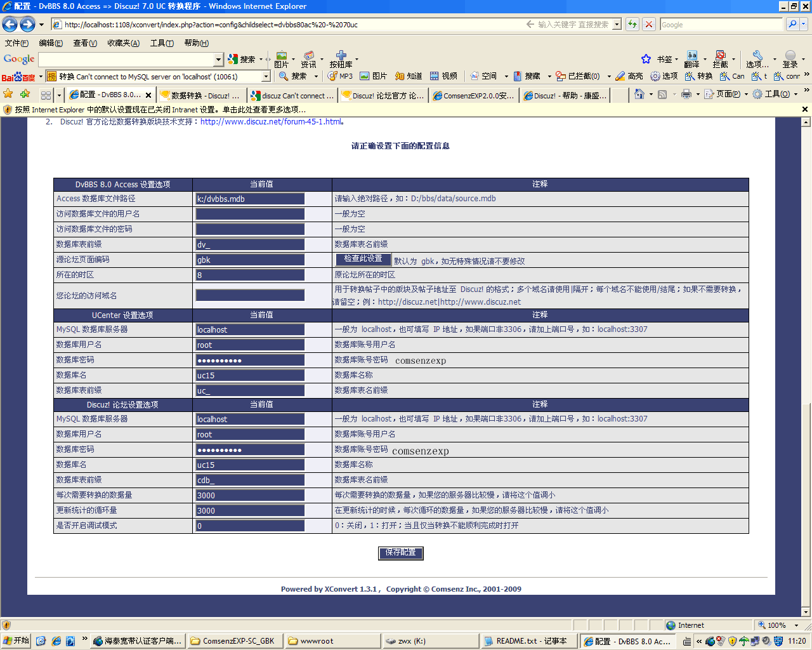Click the Favorites Center star icon
This screenshot has height=650, width=812.
pos(8,94)
